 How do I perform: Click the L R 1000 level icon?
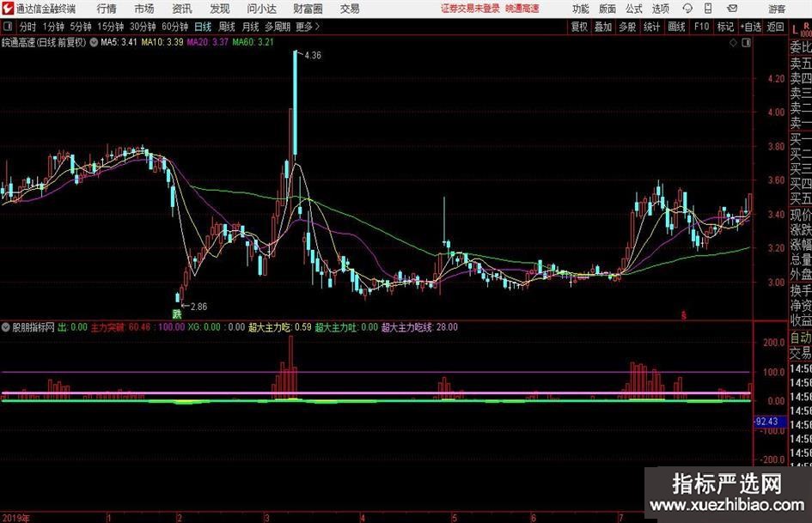(x=801, y=28)
